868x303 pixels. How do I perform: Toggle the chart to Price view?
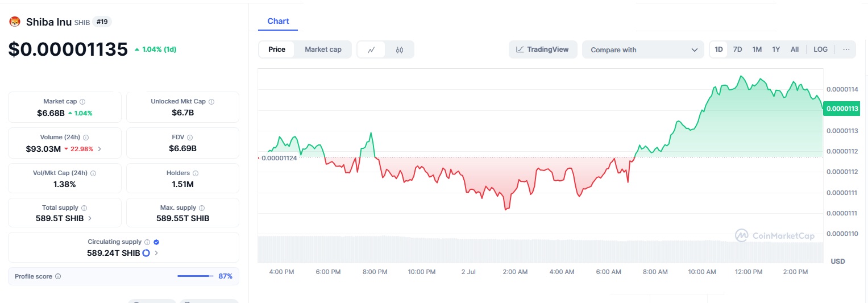[x=277, y=49]
